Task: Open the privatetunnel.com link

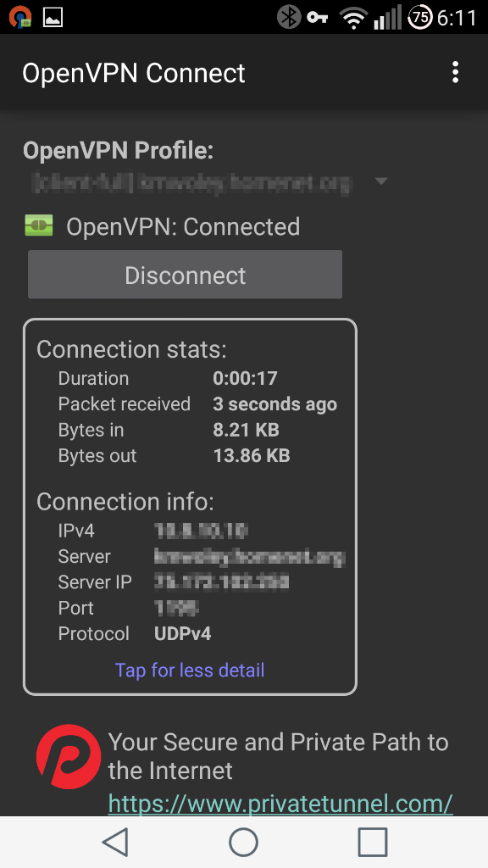Action: 280,803
